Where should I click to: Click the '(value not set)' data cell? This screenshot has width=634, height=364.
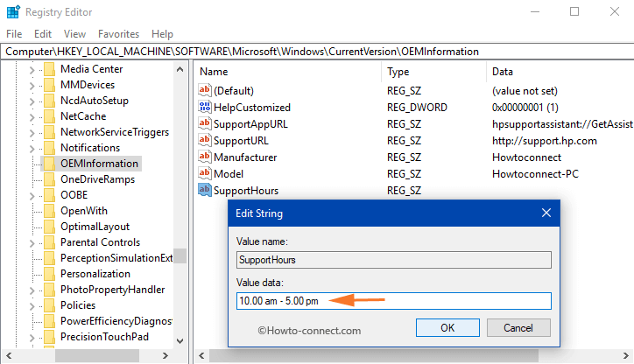point(525,91)
